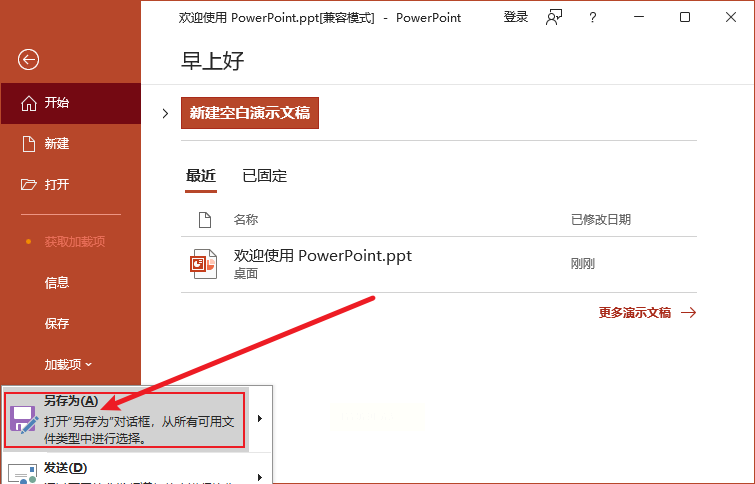Maximize the PowerPoint window
755x484 pixels.
point(685,17)
